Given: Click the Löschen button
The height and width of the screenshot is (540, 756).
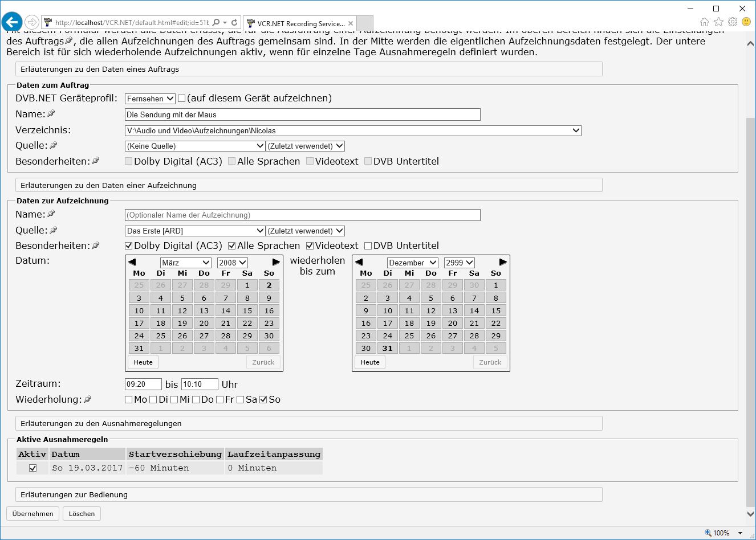Looking at the screenshot, I should click(x=82, y=514).
